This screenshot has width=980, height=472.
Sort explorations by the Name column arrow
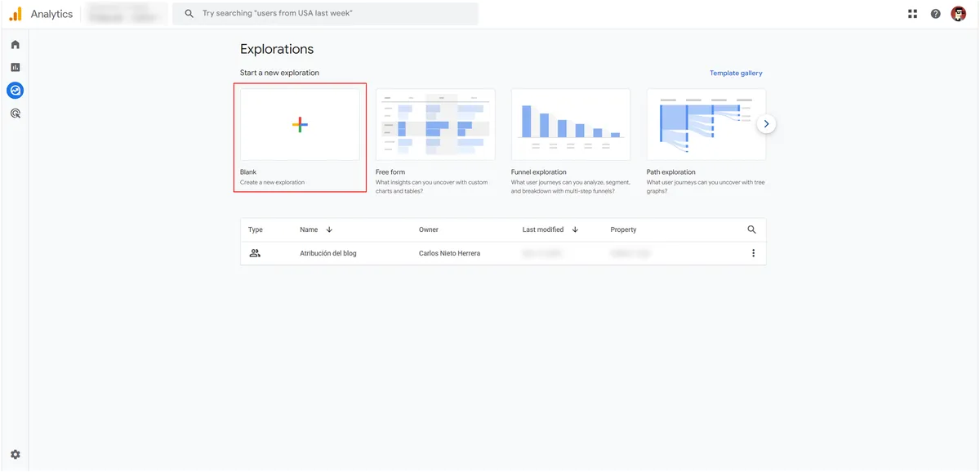(x=329, y=229)
